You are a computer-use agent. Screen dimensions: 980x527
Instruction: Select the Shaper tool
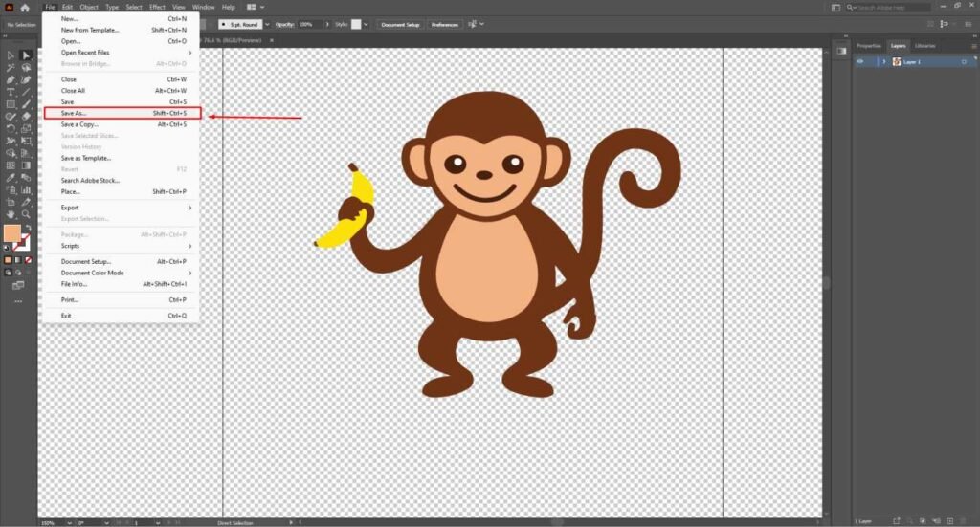tap(11, 117)
